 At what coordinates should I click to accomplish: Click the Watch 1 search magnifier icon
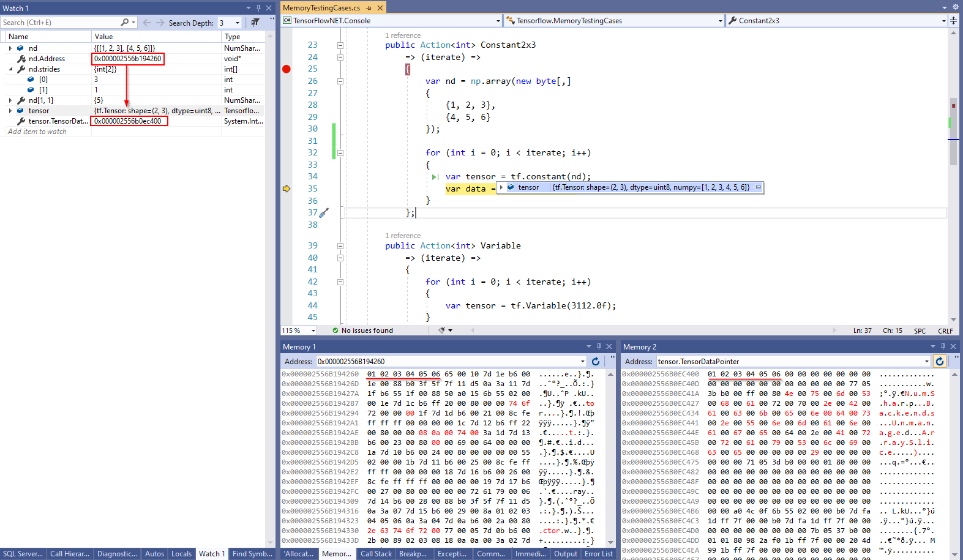tap(125, 23)
